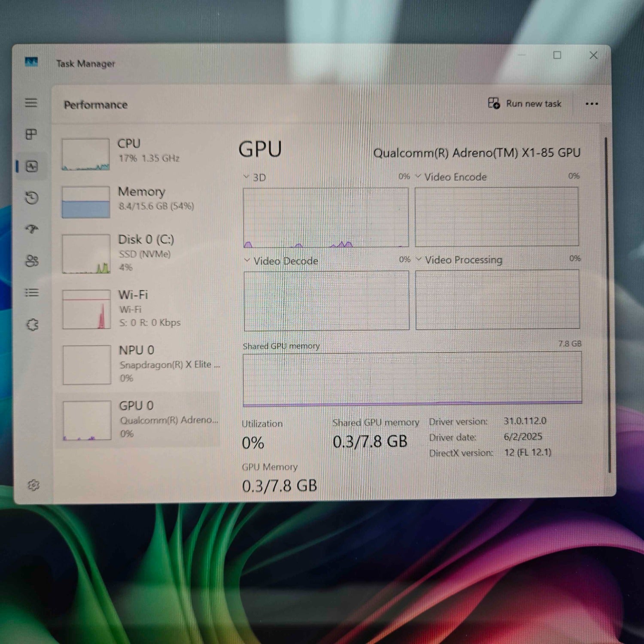Viewport: 644px width, 644px height.
Task: Go to the Processes page icon
Action: coord(31,134)
